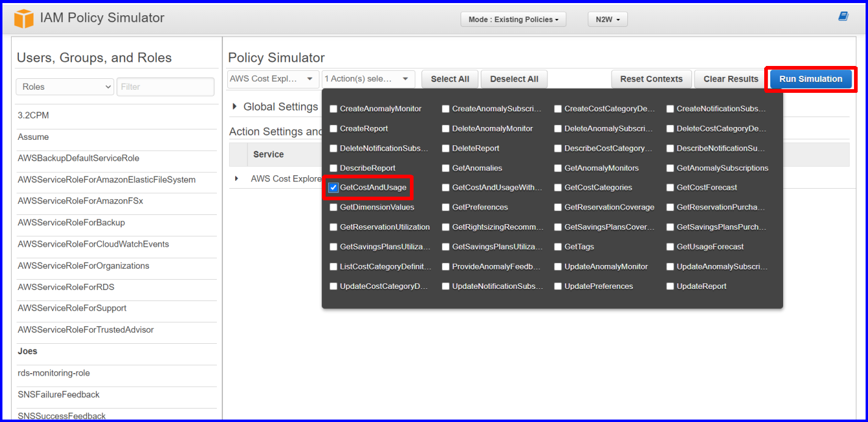Check the CreateReport checkbox
The height and width of the screenshot is (422, 868).
pyautogui.click(x=334, y=129)
